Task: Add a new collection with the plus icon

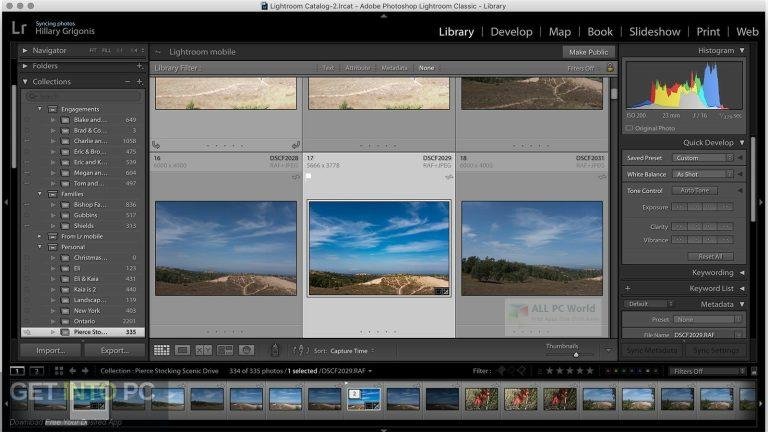Action: (x=140, y=81)
